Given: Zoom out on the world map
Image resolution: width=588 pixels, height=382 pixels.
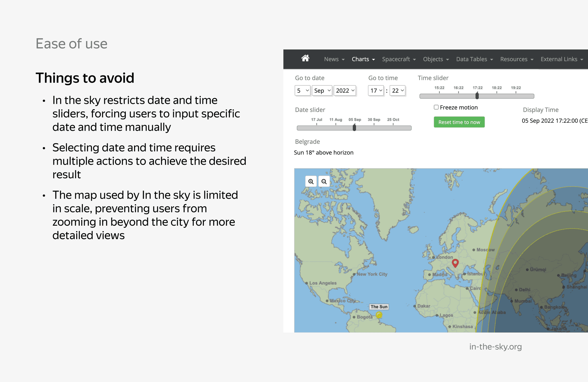Looking at the screenshot, I should [x=324, y=182].
